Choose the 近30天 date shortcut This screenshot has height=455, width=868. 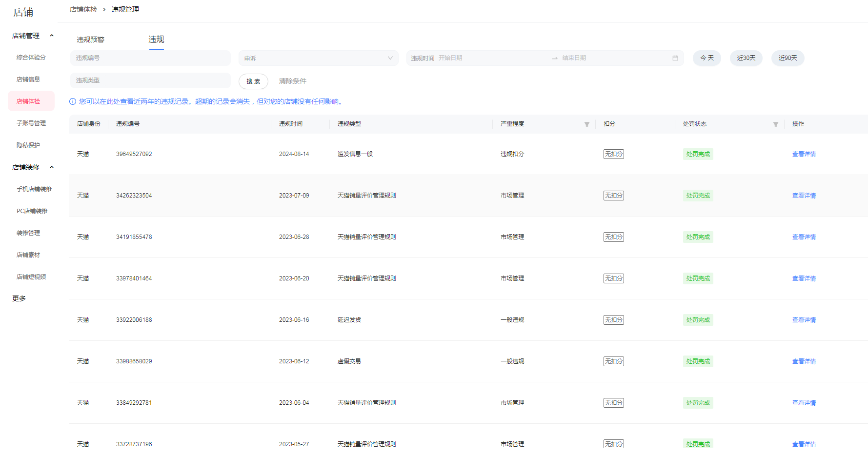tap(746, 58)
